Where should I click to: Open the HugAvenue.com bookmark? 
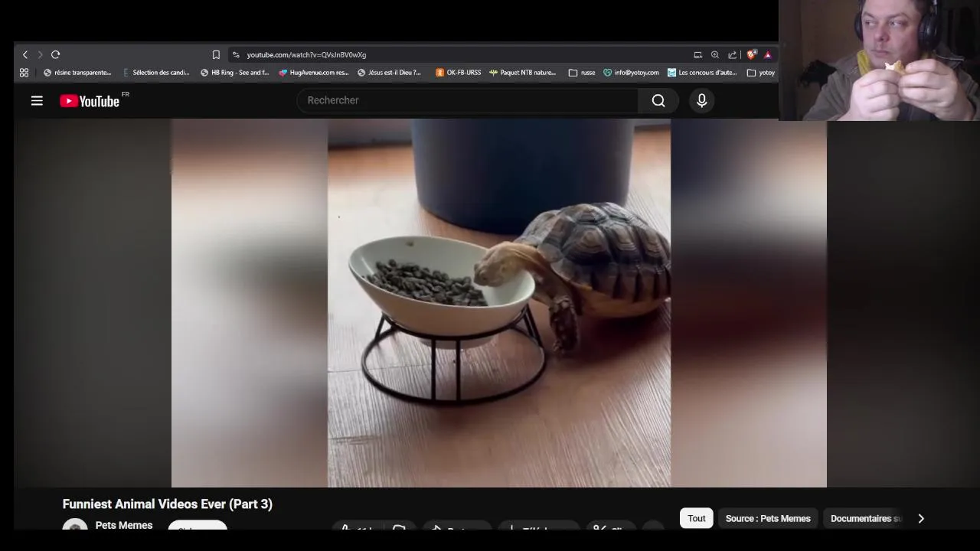coord(314,73)
